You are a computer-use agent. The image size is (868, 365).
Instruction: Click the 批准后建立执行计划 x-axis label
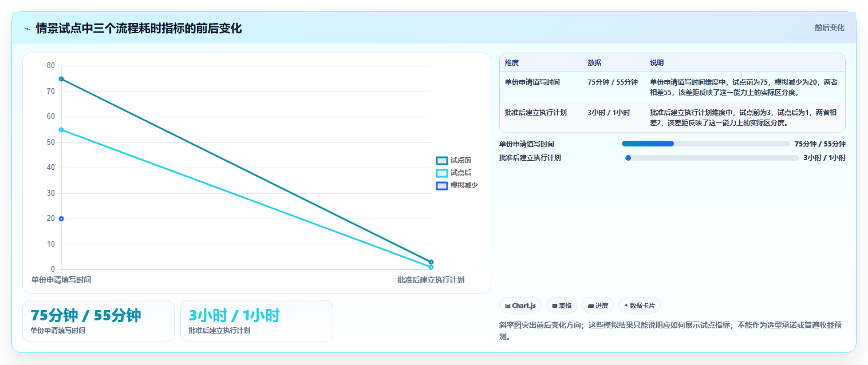431,280
